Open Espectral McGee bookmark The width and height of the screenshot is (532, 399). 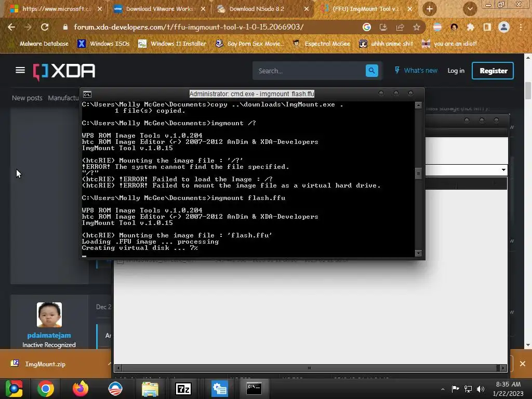(321, 44)
